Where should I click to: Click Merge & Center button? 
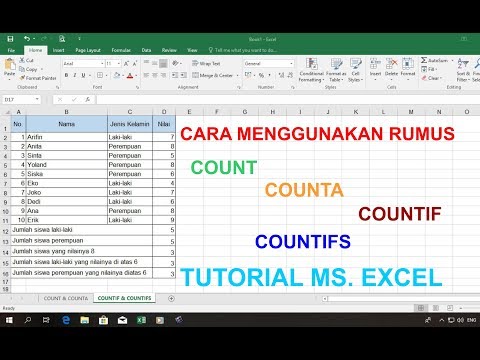pos(212,75)
